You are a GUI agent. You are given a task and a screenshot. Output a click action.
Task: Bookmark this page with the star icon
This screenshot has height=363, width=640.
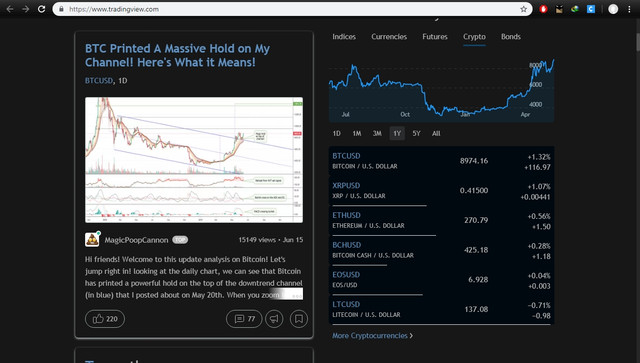pyautogui.click(x=523, y=9)
